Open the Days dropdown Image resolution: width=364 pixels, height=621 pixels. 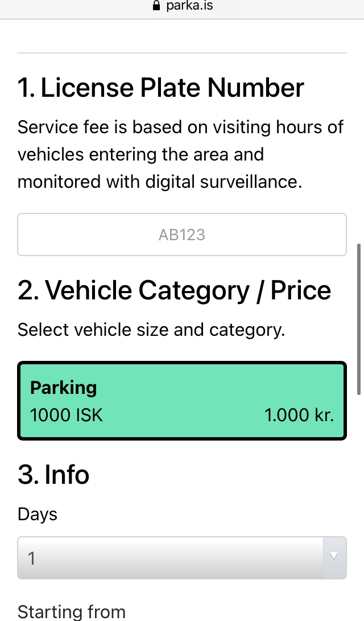(171, 558)
